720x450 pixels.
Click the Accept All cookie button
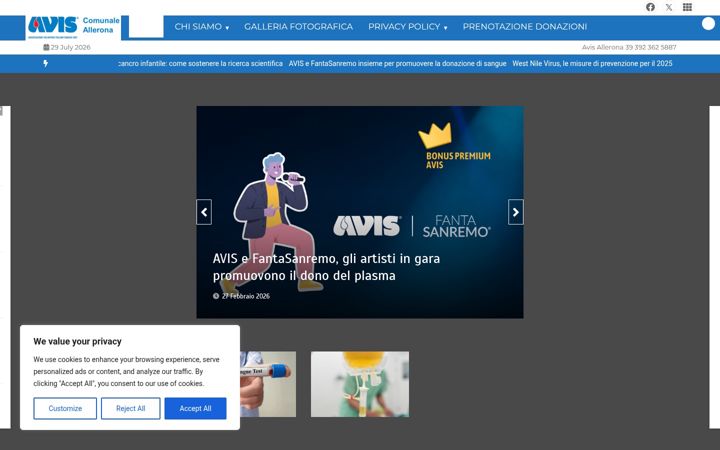[x=196, y=408]
